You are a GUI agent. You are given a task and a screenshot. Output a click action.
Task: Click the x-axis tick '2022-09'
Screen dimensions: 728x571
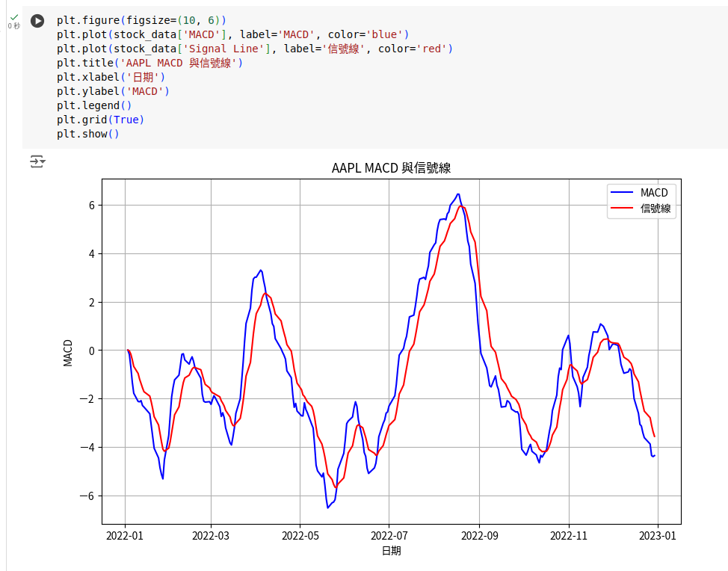(x=480, y=536)
